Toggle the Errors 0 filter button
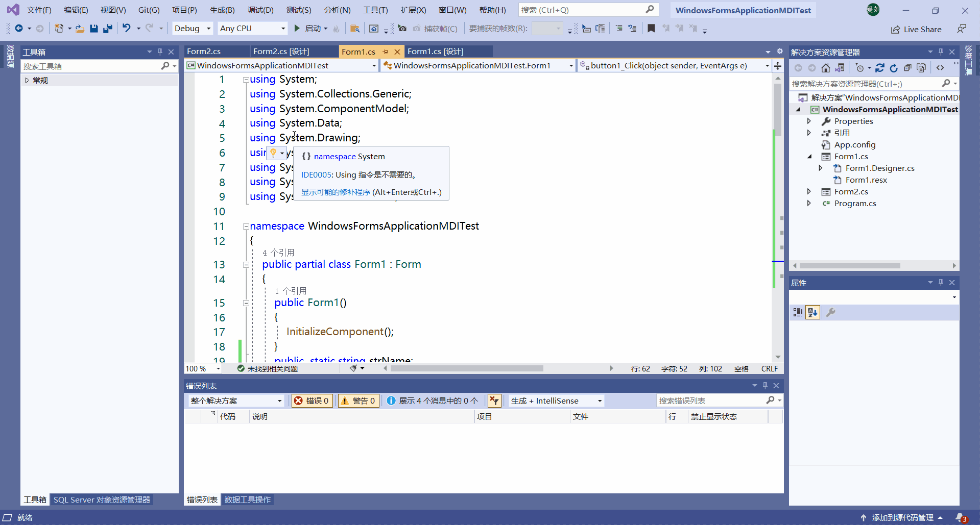 pos(312,401)
